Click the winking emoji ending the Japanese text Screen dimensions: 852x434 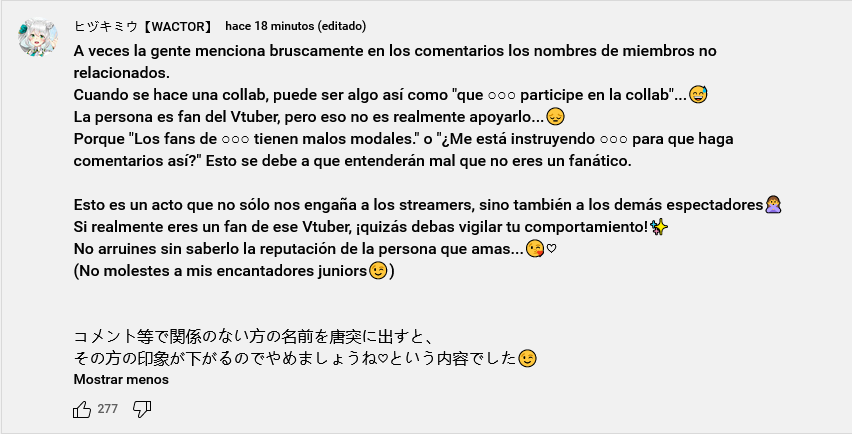click(527, 358)
